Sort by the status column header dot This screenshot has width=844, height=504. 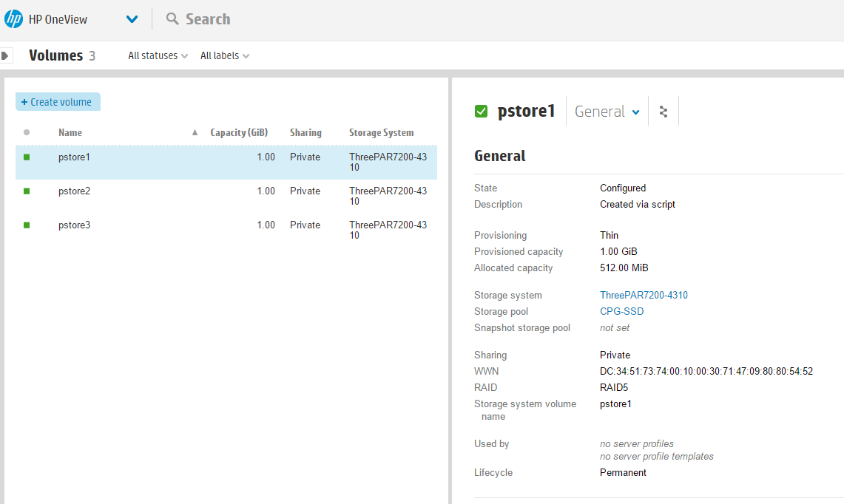pos(27,132)
